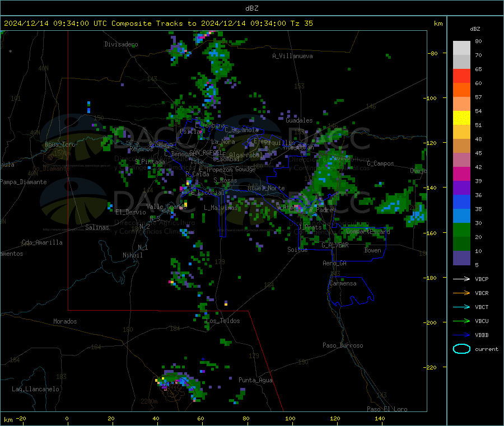
Task: Click the 'Gouage' map label
Action: point(246,169)
